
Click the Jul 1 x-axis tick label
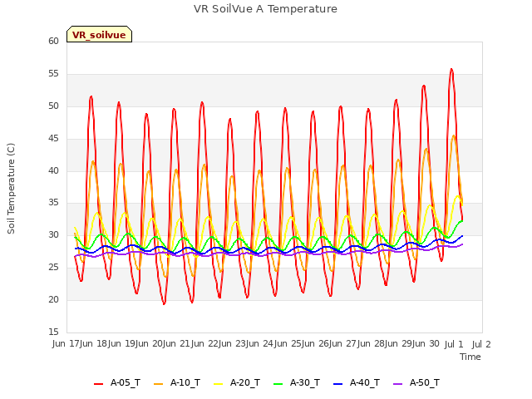coord(454,344)
